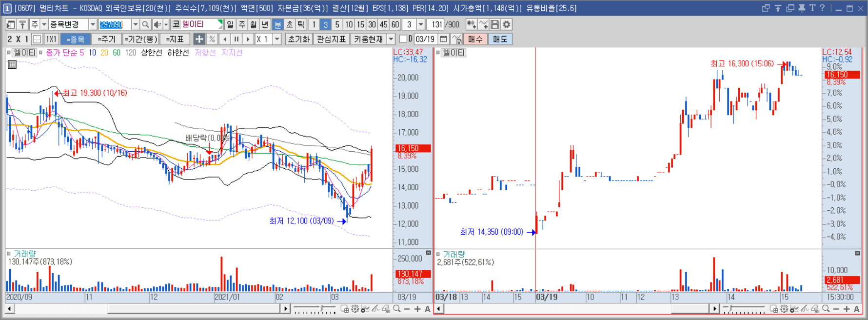Click the title bar help question mark icon

[822, 8]
